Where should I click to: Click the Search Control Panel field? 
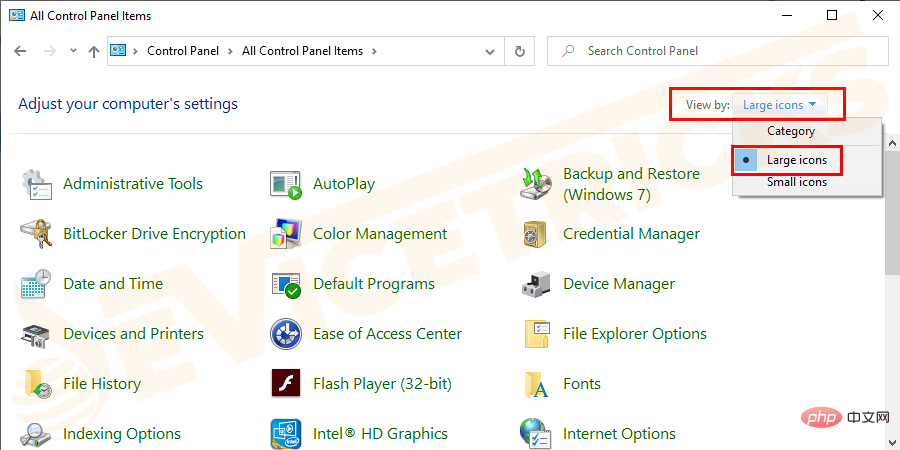click(715, 51)
